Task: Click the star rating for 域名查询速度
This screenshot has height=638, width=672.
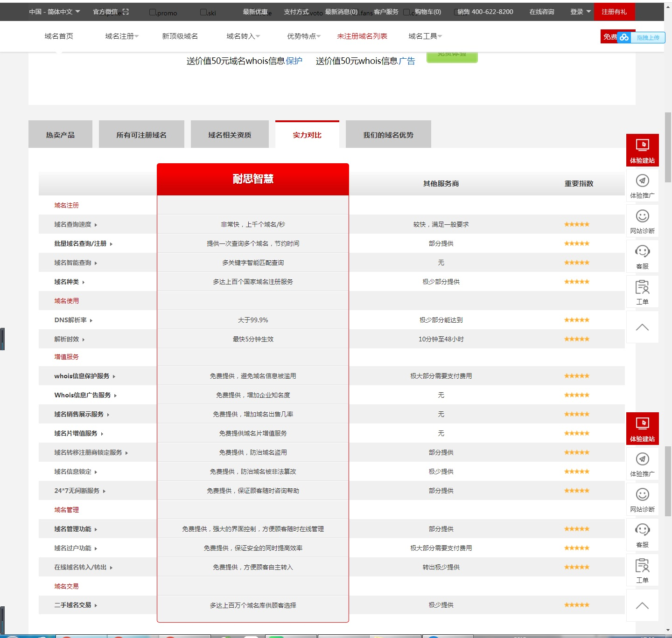Action: (576, 224)
